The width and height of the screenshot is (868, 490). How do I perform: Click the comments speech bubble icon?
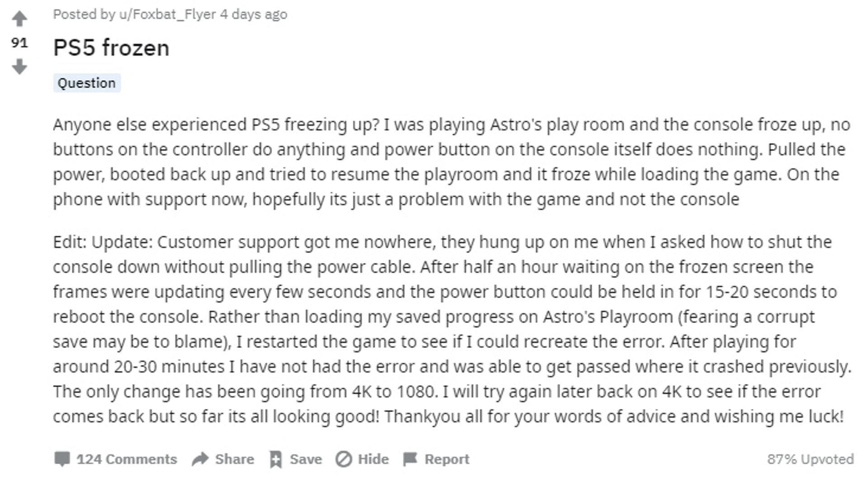62,459
